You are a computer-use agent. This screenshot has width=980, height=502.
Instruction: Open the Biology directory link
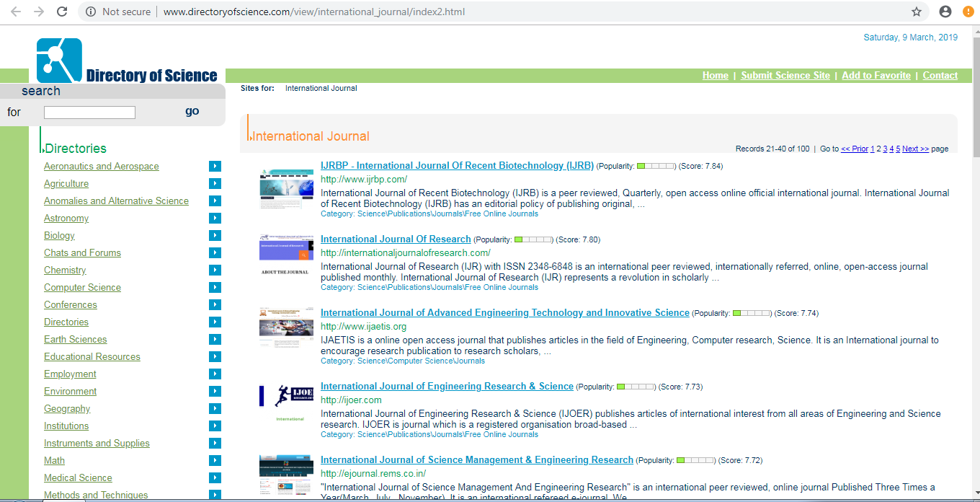tap(59, 236)
